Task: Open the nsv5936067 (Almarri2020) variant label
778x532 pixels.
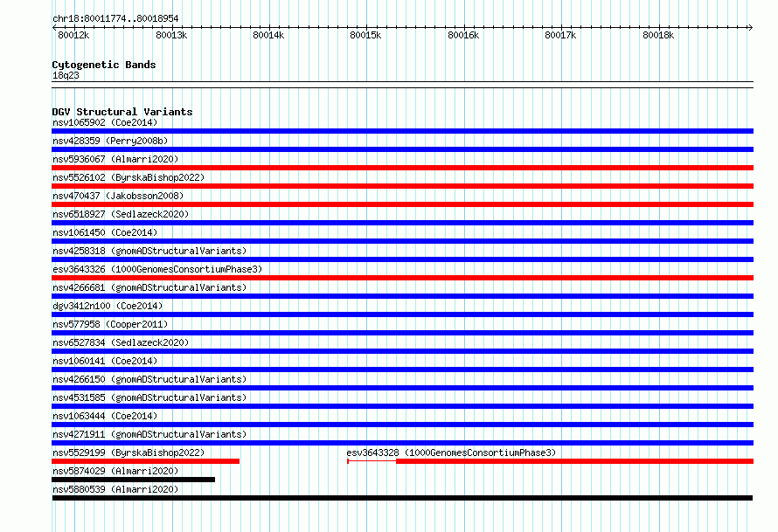Action: pos(115,159)
